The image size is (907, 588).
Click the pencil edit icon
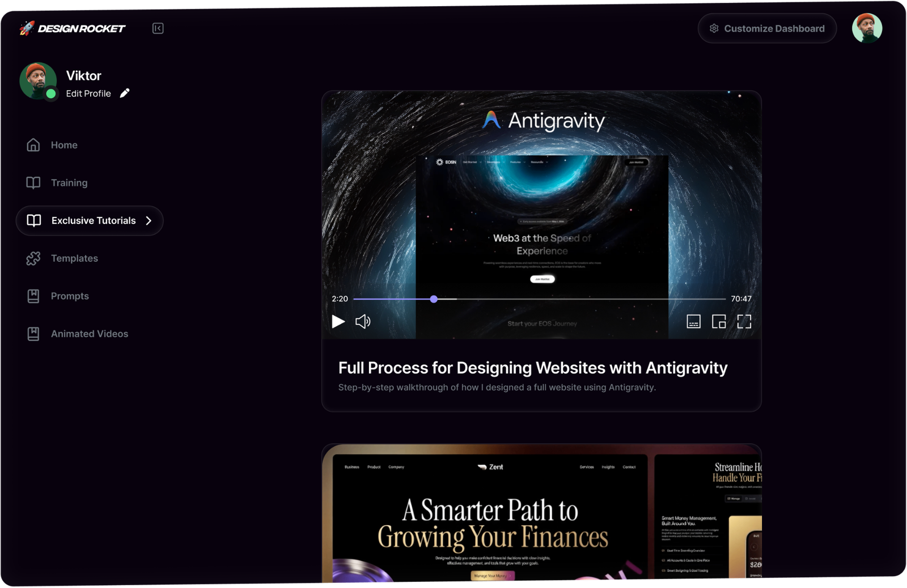click(x=125, y=93)
